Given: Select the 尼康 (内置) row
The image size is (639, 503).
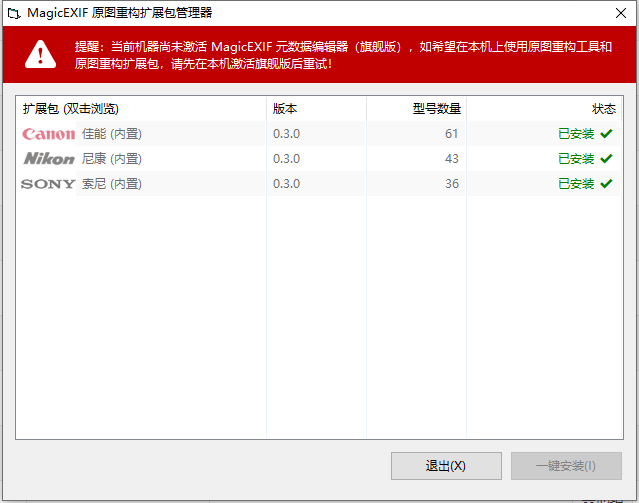Looking at the screenshot, I should [319, 159].
